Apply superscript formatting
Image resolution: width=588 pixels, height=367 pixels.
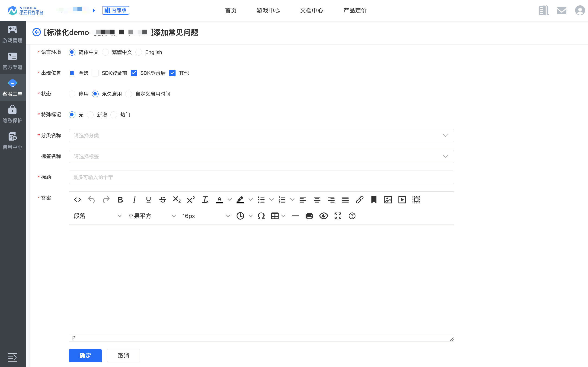coord(191,199)
